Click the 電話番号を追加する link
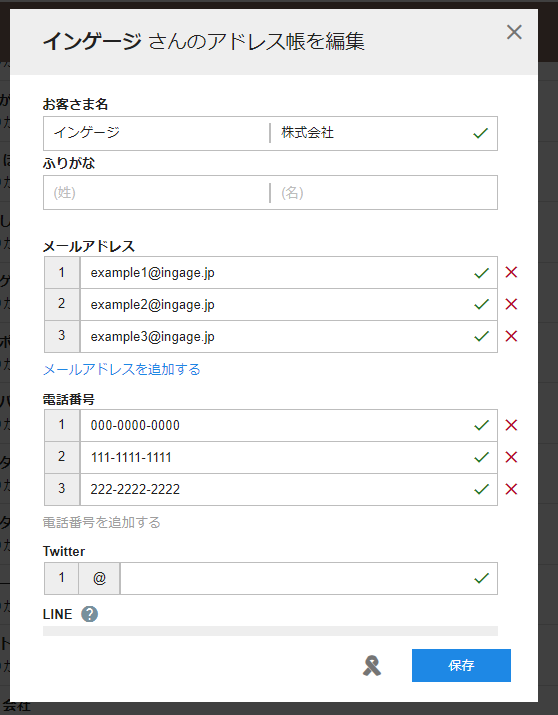The height and width of the screenshot is (715, 558). coord(102,522)
